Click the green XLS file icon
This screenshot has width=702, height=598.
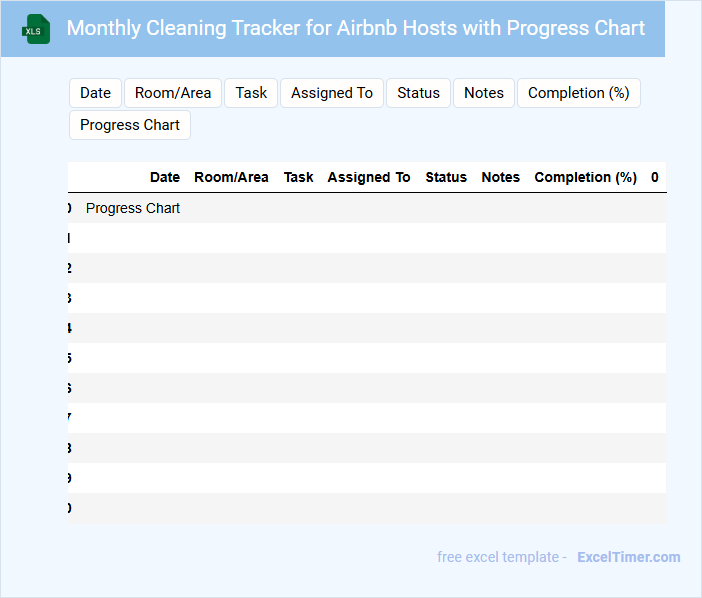point(36,29)
